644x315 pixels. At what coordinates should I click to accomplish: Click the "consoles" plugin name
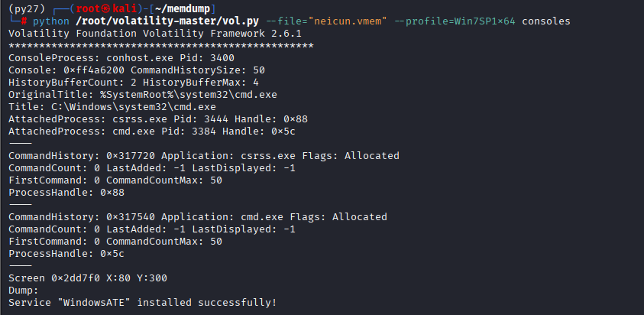(546, 21)
